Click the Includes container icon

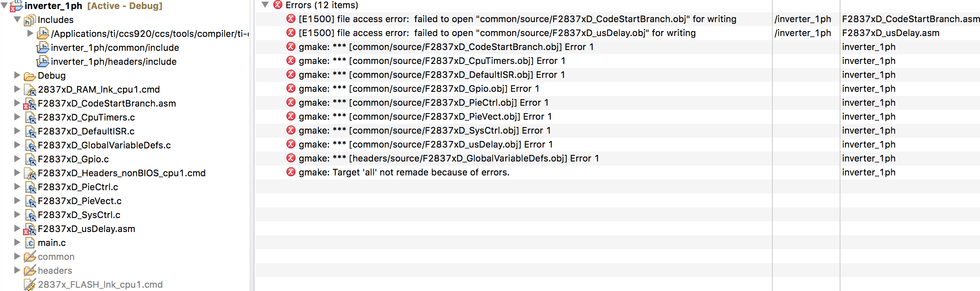coord(30,19)
